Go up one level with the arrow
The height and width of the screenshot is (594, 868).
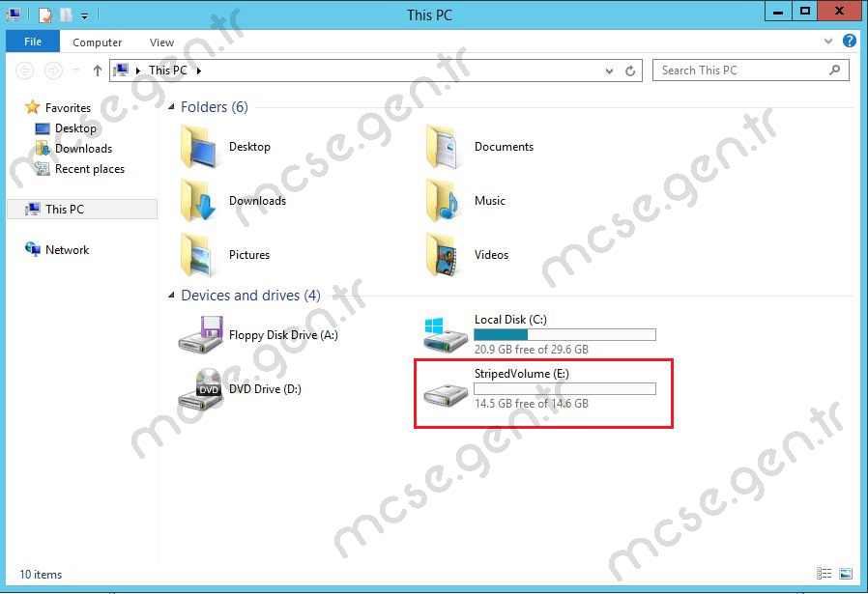tap(98, 71)
